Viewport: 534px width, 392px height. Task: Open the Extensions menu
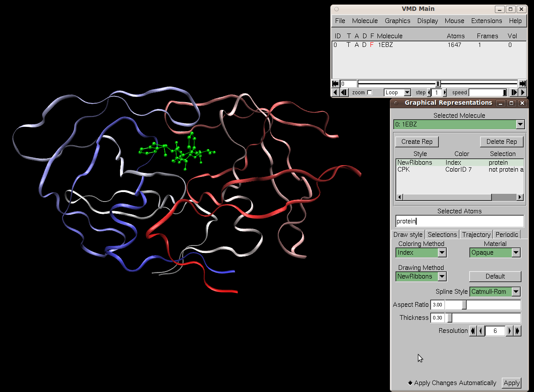[x=486, y=20]
